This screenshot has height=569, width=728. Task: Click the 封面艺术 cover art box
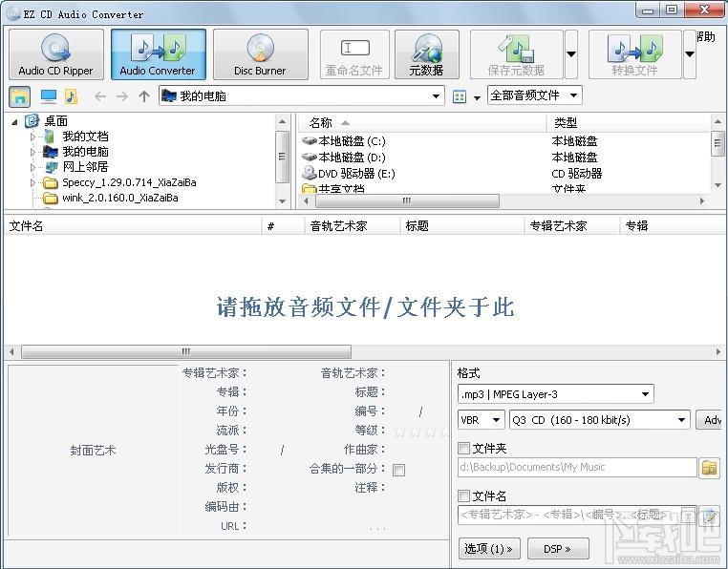pyautogui.click(x=94, y=450)
